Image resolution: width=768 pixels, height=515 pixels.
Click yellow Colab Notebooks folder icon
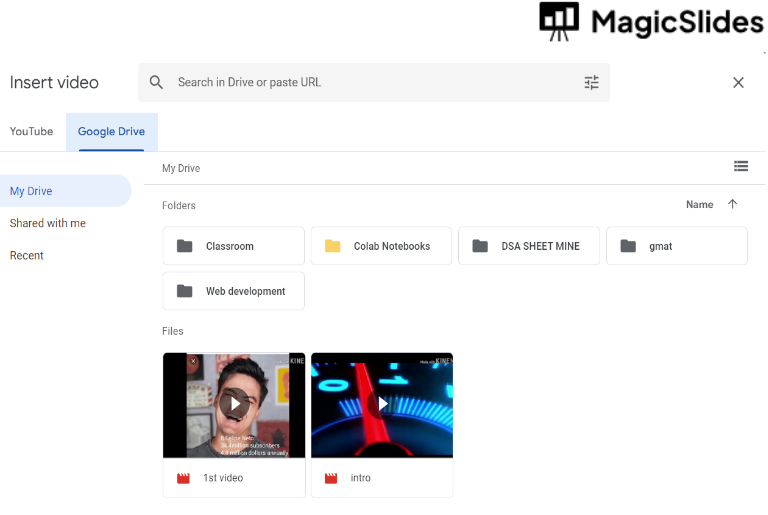point(333,246)
